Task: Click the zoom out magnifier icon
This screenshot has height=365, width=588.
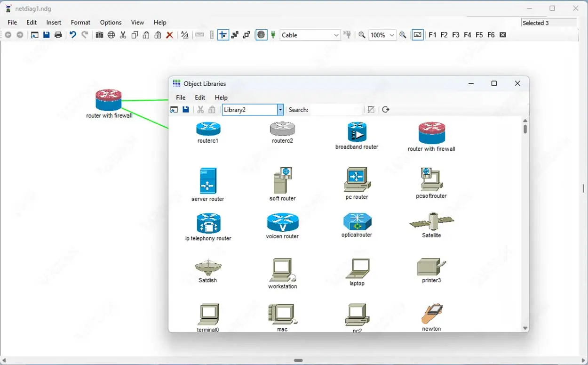Action: (362, 35)
